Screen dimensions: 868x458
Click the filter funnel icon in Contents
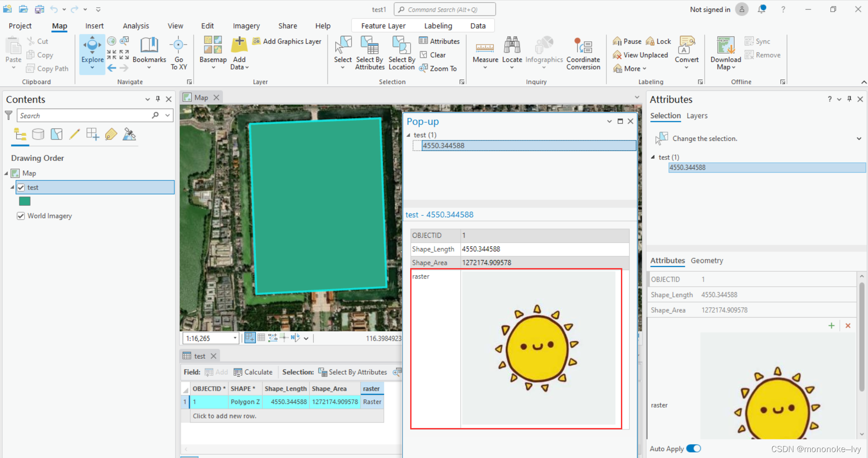click(9, 115)
